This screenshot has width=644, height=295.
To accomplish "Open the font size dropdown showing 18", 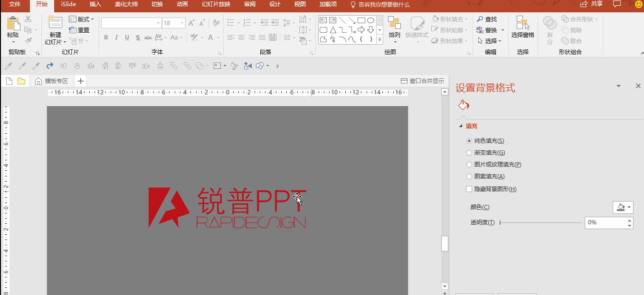I will tap(182, 23).
